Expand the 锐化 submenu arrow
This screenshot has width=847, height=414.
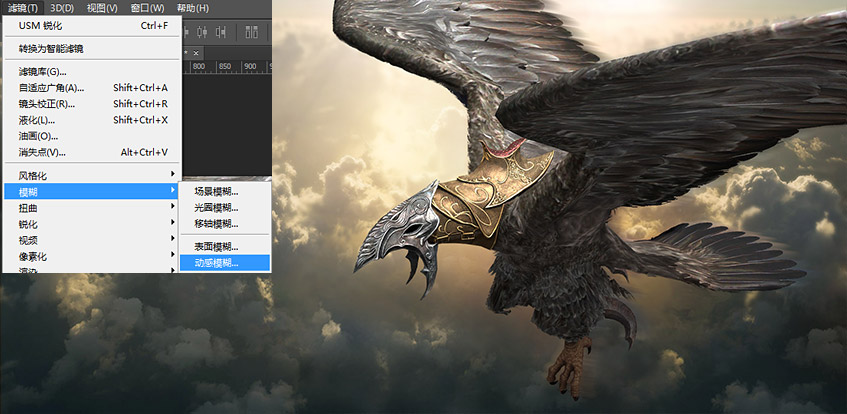173,222
